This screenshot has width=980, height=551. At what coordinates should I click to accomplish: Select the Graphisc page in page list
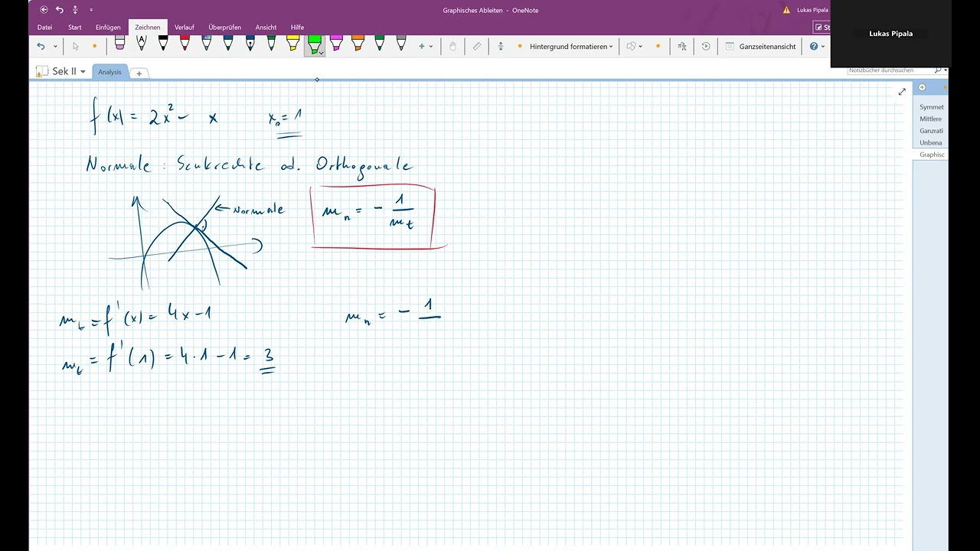(931, 155)
